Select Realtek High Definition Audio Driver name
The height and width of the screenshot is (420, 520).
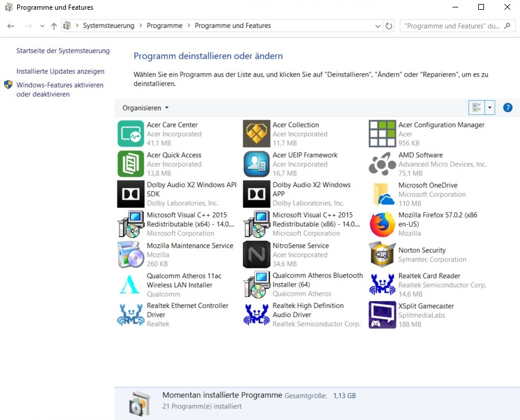click(x=308, y=310)
